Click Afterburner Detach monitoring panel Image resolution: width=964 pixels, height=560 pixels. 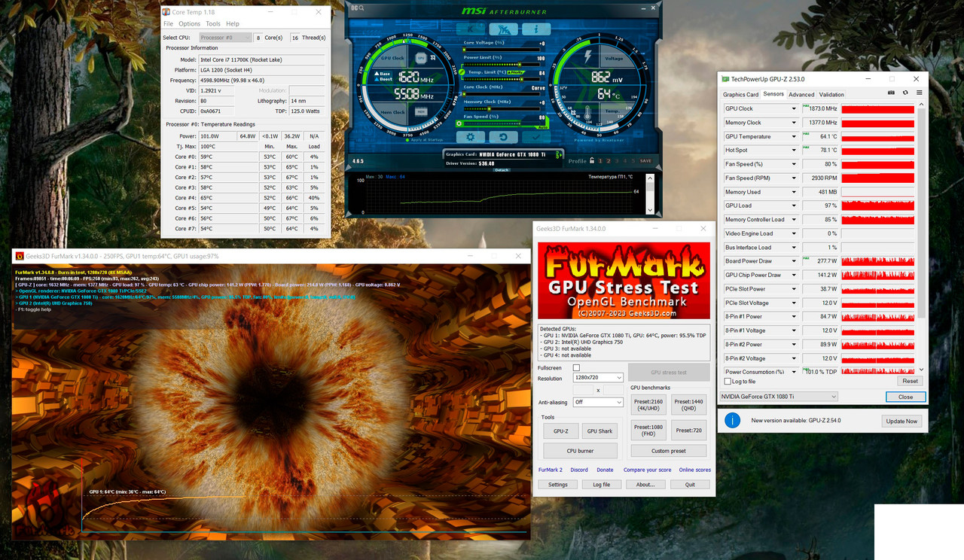tap(502, 170)
